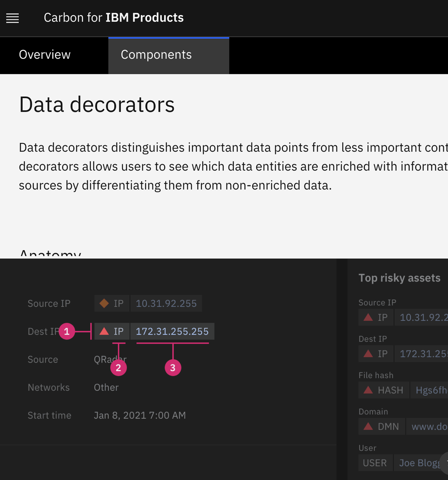Click the Top risky assets heading
Screen dimensions: 448x480
pos(399,278)
